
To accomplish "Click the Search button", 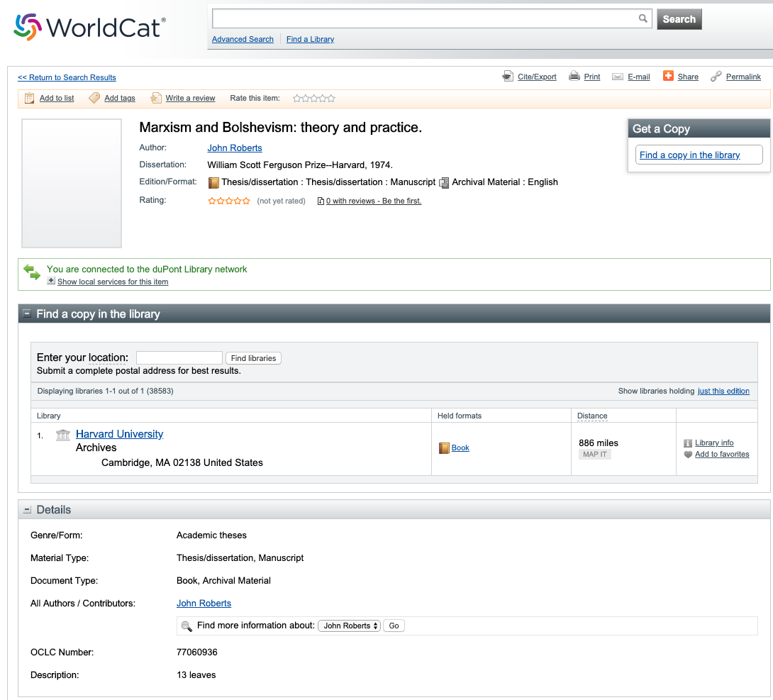I will [679, 19].
